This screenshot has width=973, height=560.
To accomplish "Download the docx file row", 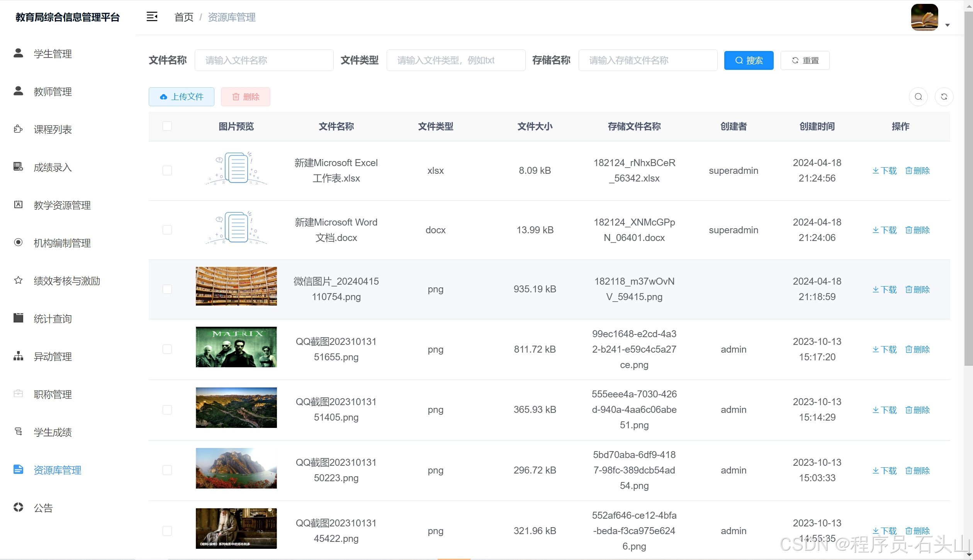I will [x=885, y=230].
